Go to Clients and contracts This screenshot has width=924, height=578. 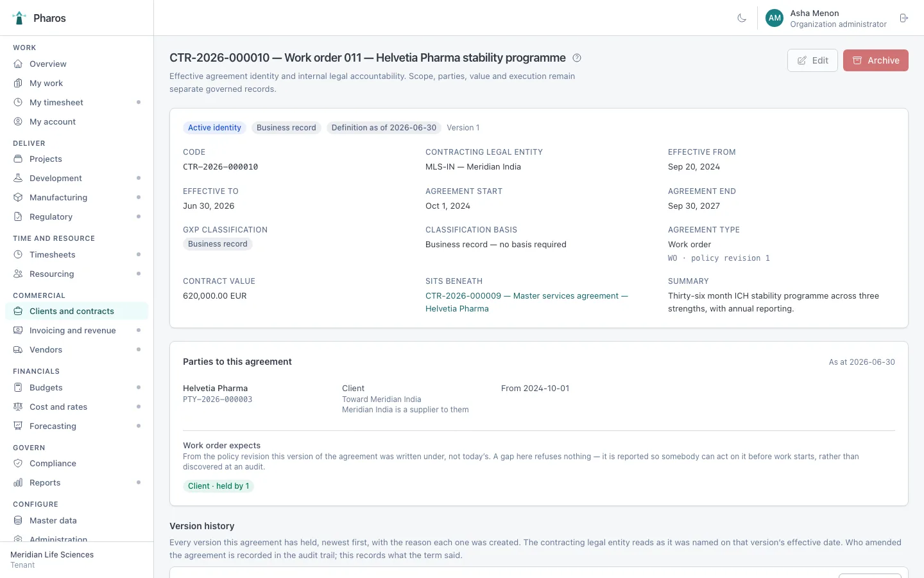point(77,311)
